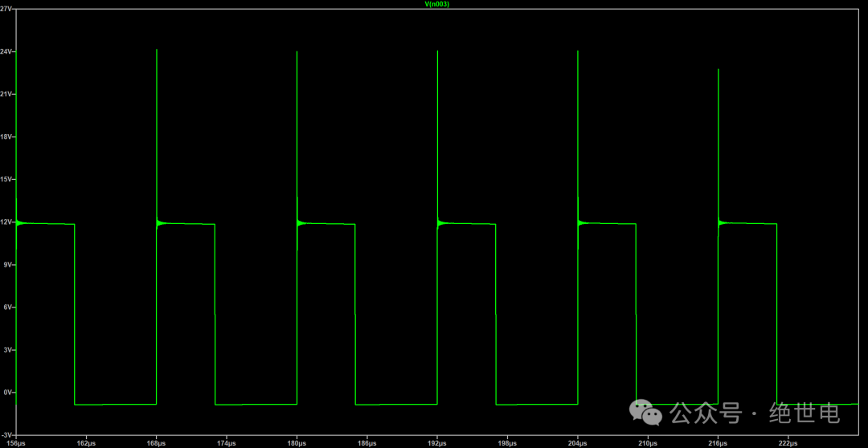Click the 168µs label on the time axis

coord(157,442)
